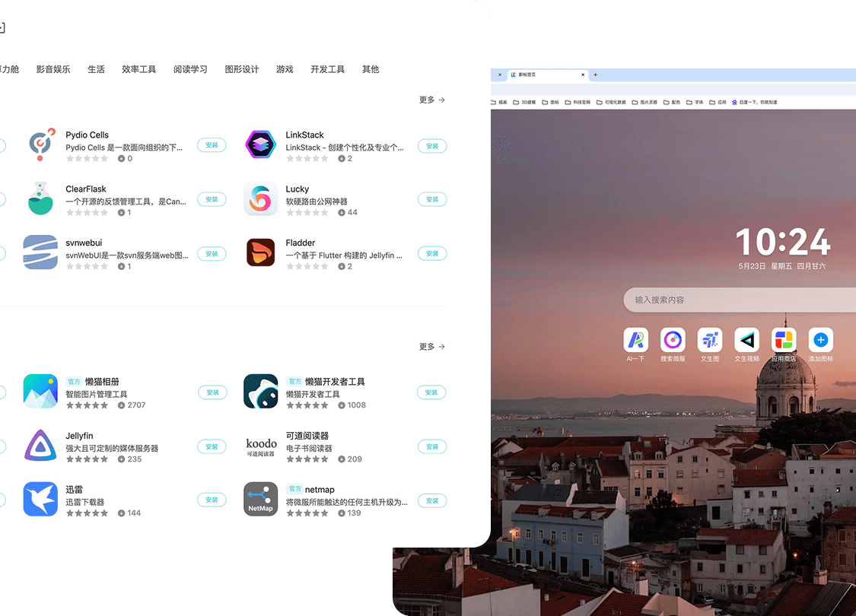Open the Pydio Cells app icon
The width and height of the screenshot is (856, 616).
click(x=40, y=144)
